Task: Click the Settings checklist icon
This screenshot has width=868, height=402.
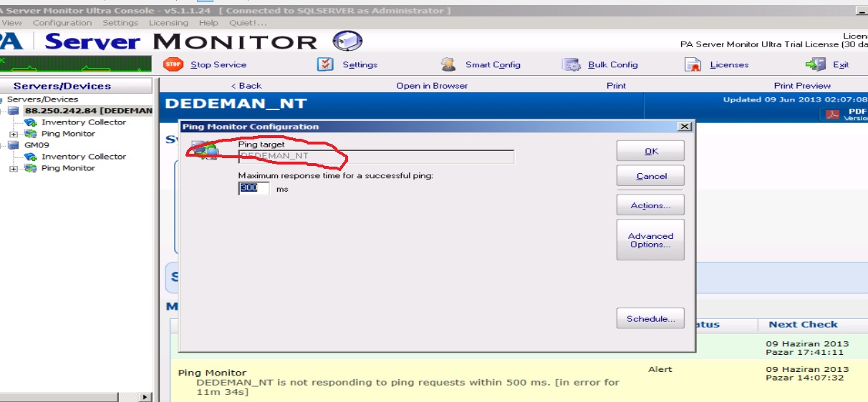Action: [325, 64]
